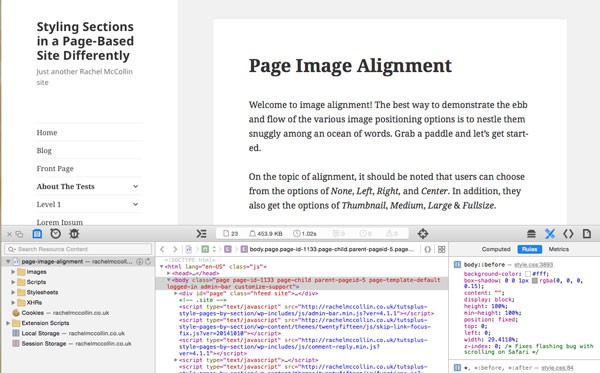Select the Cookies rachelmccollin.co.uk item
This screenshot has height=373, width=600.
(x=61, y=313)
